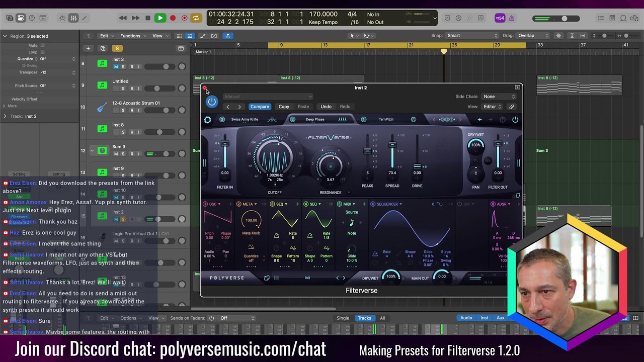Open the Mixer faders icon
Viewport: 644px width, 362px height.
(x=73, y=18)
